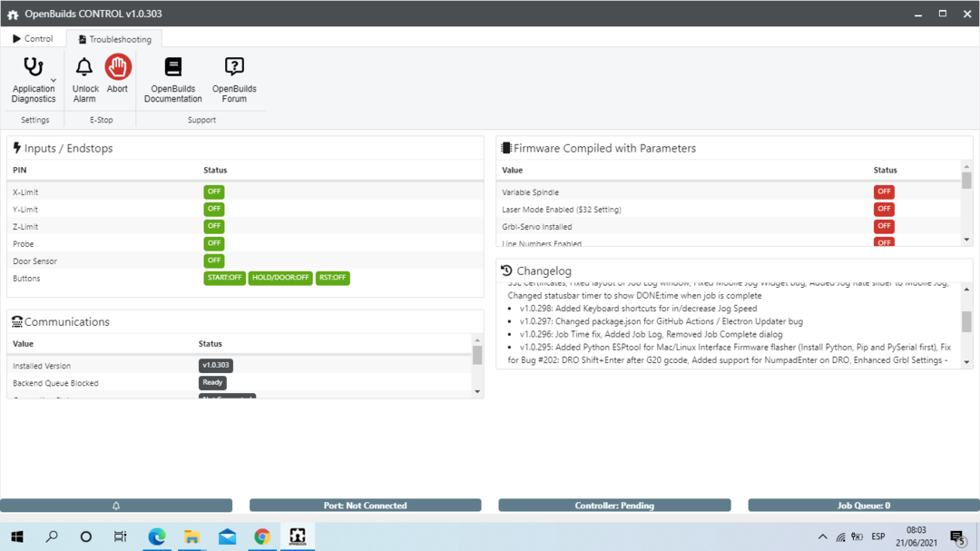Image resolution: width=980 pixels, height=551 pixels.
Task: Click the Variable Spindle OFF badge
Action: click(884, 192)
